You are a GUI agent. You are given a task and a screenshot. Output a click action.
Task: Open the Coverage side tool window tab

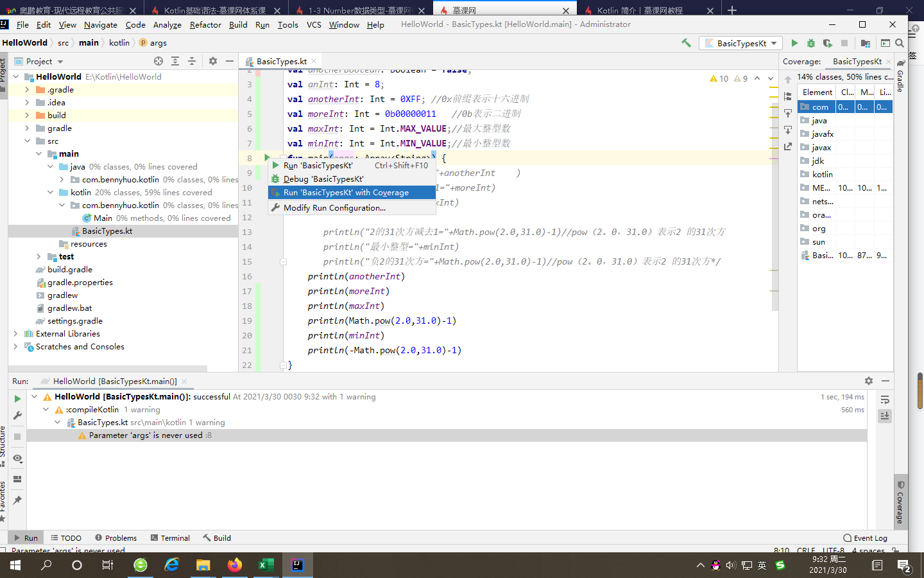click(x=900, y=502)
